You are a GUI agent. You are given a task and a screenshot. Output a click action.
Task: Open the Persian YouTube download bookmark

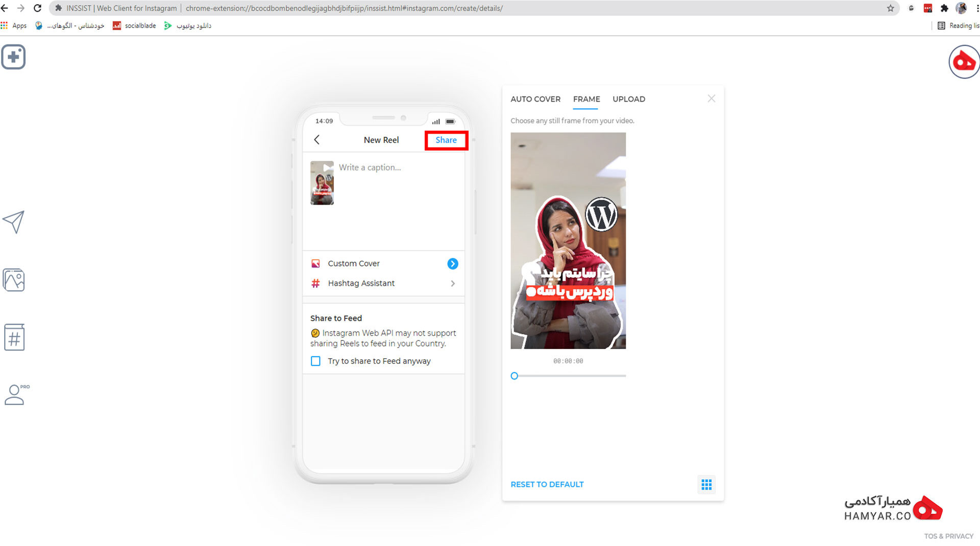187,26
